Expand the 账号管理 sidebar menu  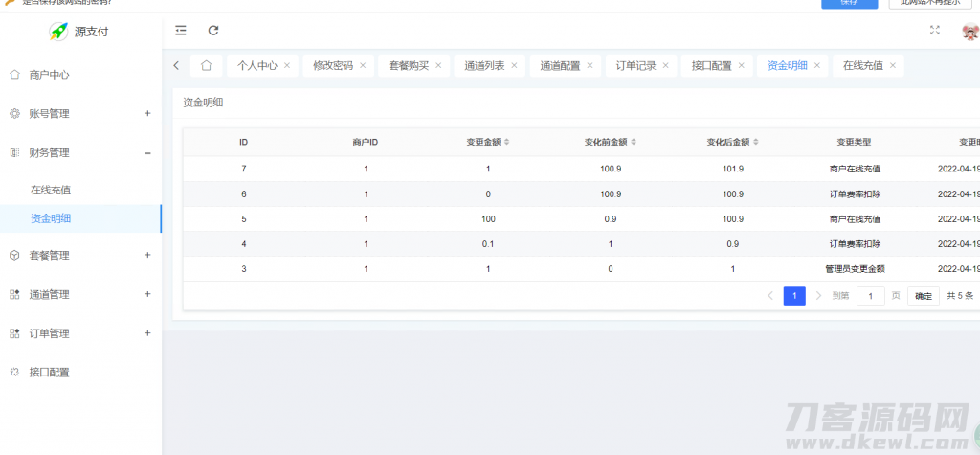coord(147,113)
